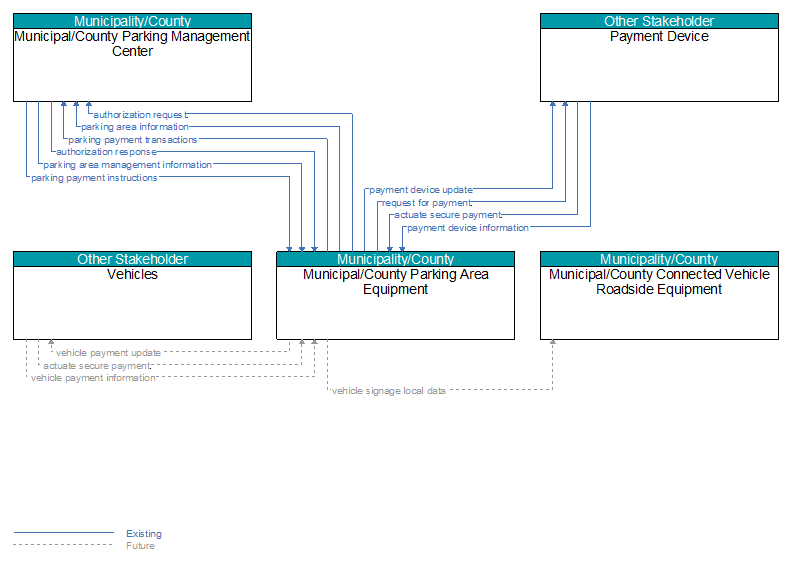Click 'parking area management information' flow label
789x564 pixels.
[x=127, y=165]
